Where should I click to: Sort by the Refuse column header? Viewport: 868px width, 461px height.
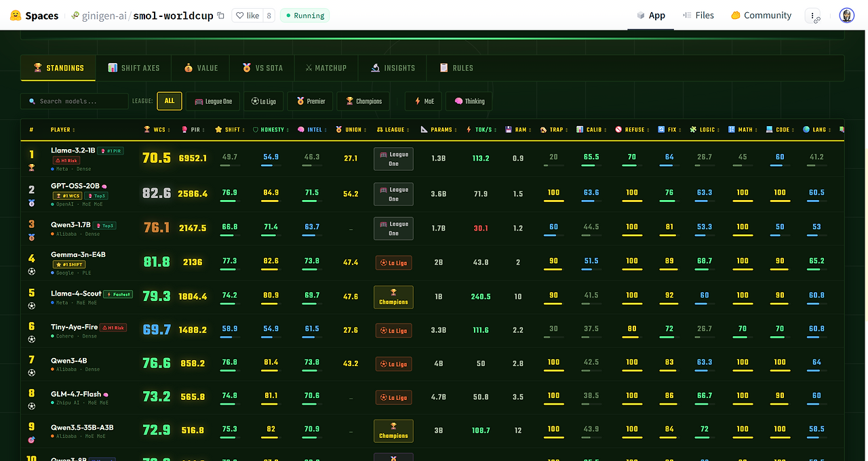632,129
